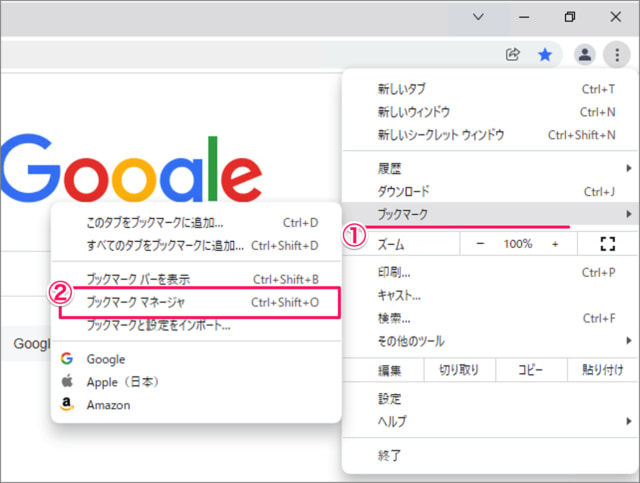Open the Apple（日本） bookmark
640x483 pixels.
coord(122,382)
